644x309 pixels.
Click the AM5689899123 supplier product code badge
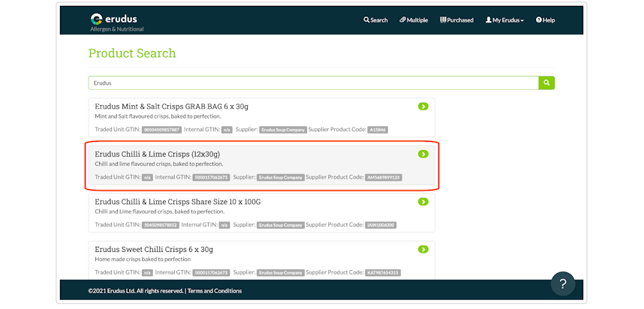[384, 178]
